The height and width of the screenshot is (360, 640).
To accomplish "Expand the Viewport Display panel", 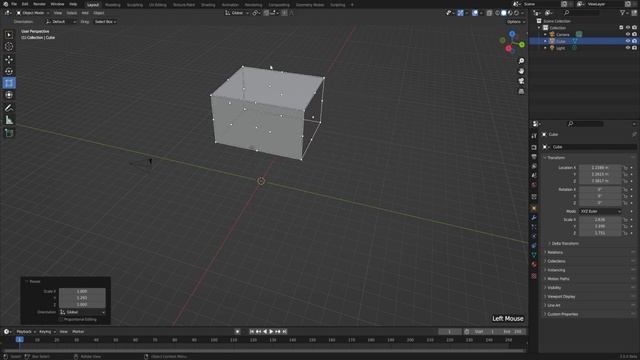I will point(561,297).
